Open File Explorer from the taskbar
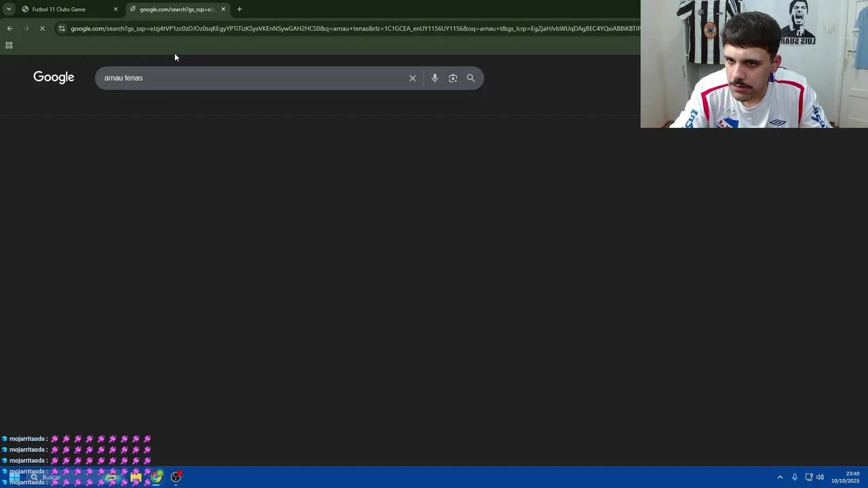Viewport: 868px width, 488px height. pos(136,477)
